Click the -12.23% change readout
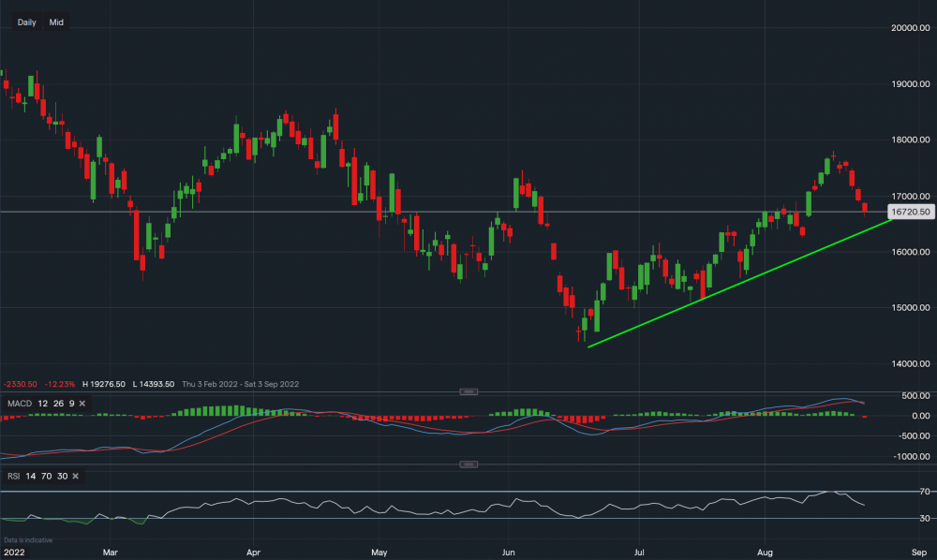 [x=57, y=384]
